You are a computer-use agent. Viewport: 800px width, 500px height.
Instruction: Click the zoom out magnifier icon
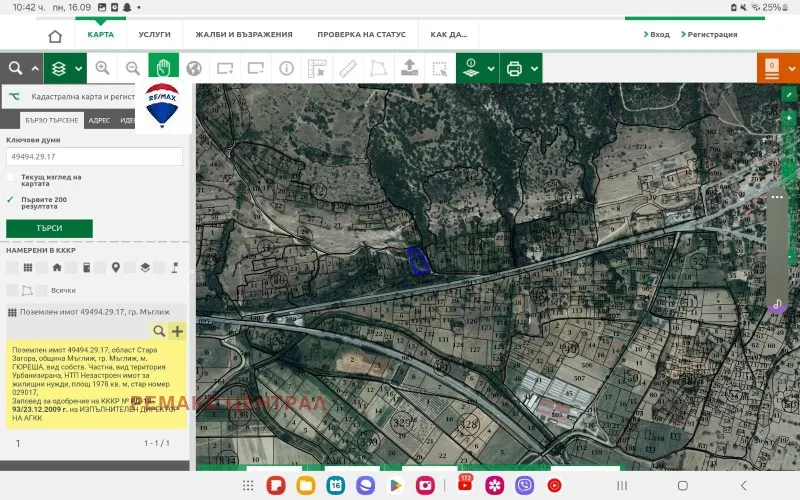click(x=132, y=69)
